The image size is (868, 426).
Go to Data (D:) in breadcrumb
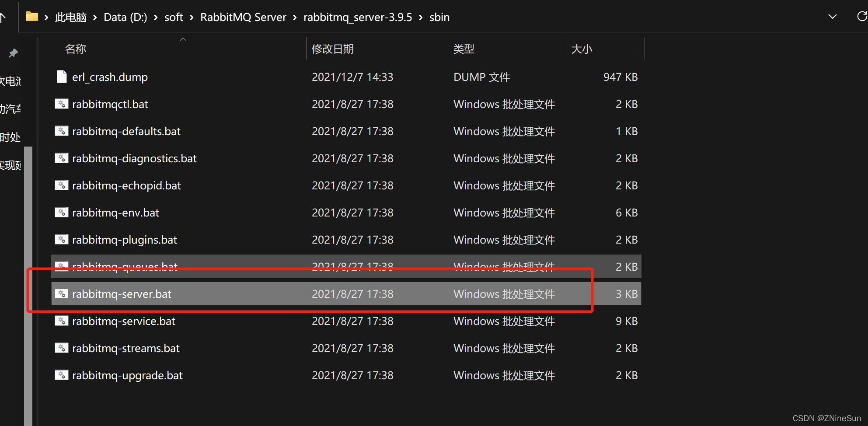coord(125,17)
